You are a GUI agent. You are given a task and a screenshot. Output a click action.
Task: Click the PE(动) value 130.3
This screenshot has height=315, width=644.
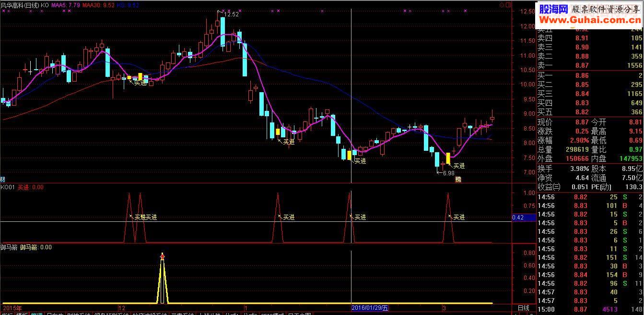[633, 187]
